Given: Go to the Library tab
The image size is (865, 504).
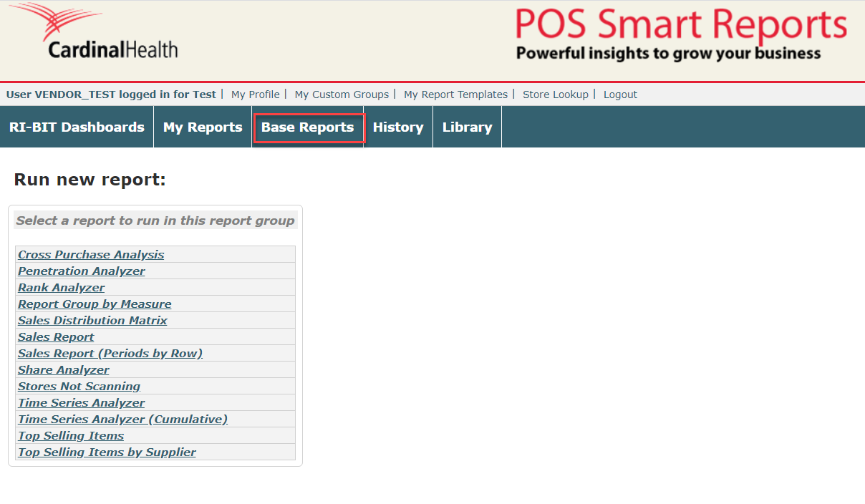Looking at the screenshot, I should click(x=467, y=127).
